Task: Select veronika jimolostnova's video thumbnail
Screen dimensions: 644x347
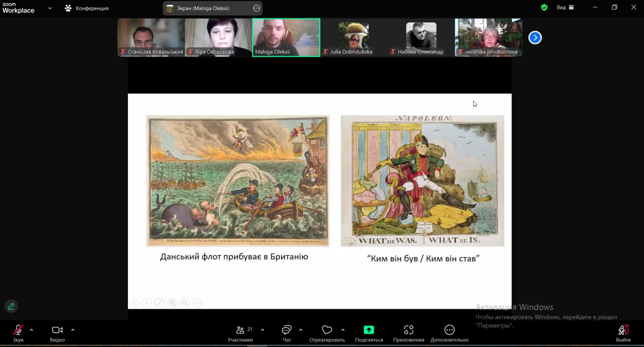Action: [488, 37]
